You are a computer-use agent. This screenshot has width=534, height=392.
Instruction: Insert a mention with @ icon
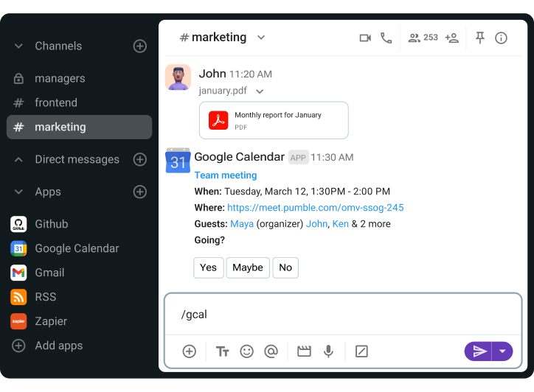[271, 351]
